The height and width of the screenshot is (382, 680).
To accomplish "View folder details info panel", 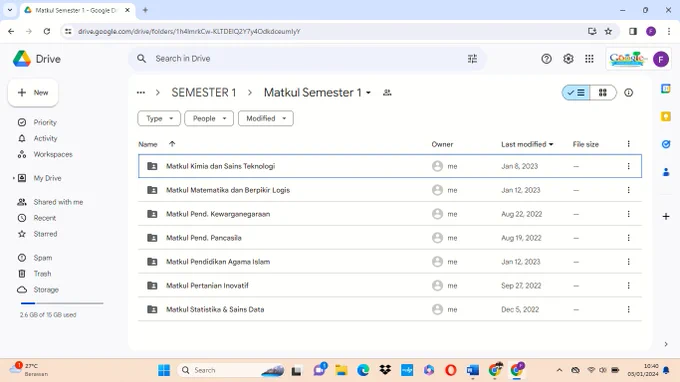I will 628,92.
